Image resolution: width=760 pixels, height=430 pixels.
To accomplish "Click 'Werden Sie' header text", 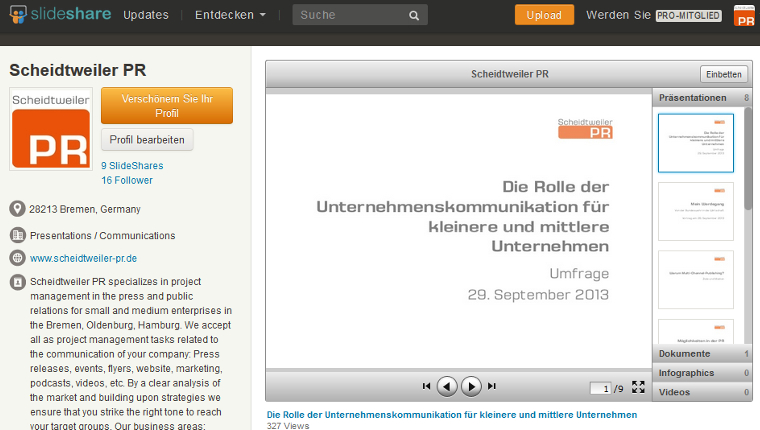I will 618,15.
